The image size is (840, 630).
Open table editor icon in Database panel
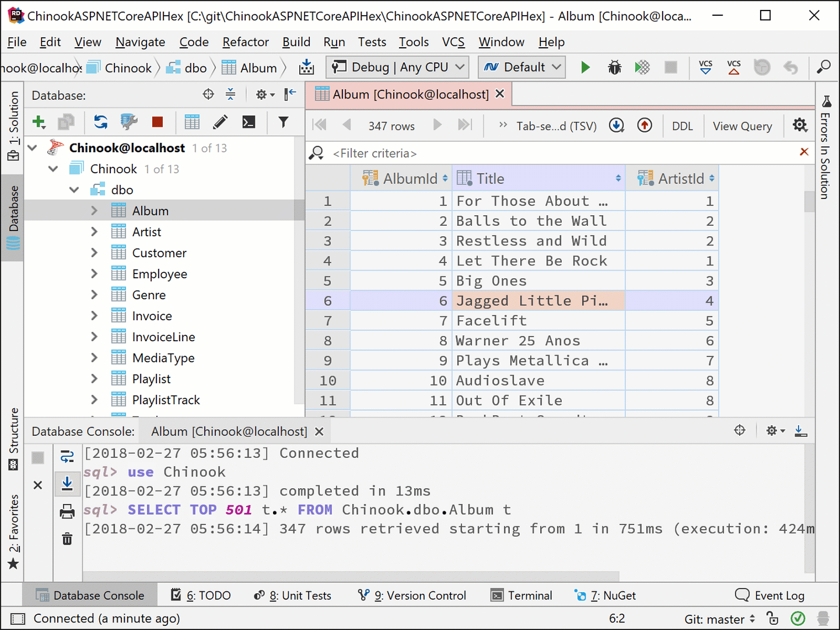click(192, 122)
